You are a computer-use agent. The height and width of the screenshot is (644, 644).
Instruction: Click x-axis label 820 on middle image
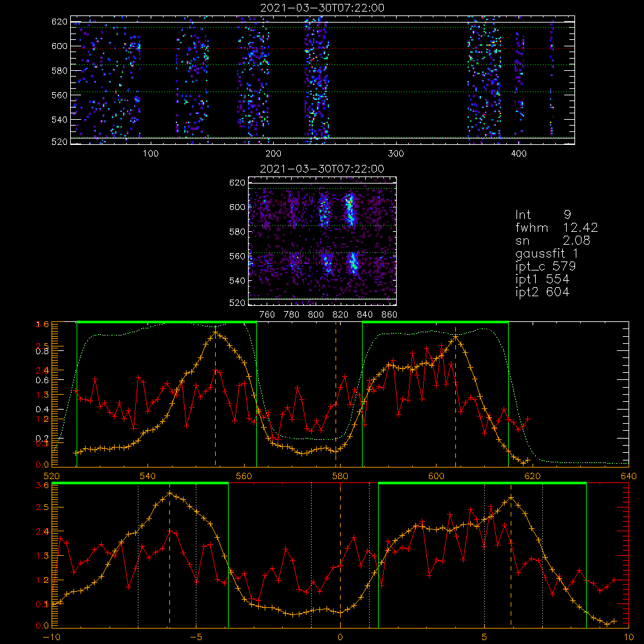pyautogui.click(x=341, y=315)
